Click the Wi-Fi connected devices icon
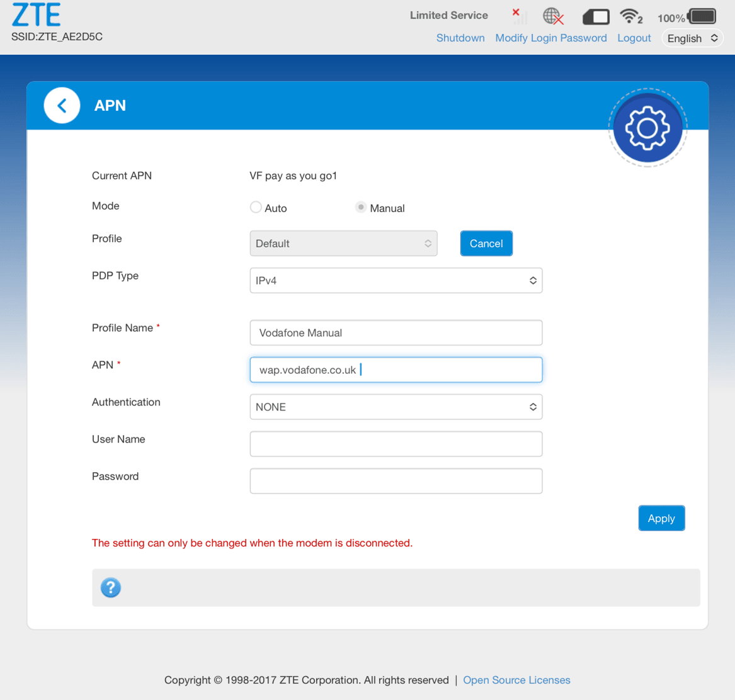Image resolution: width=735 pixels, height=700 pixels. coord(630,16)
